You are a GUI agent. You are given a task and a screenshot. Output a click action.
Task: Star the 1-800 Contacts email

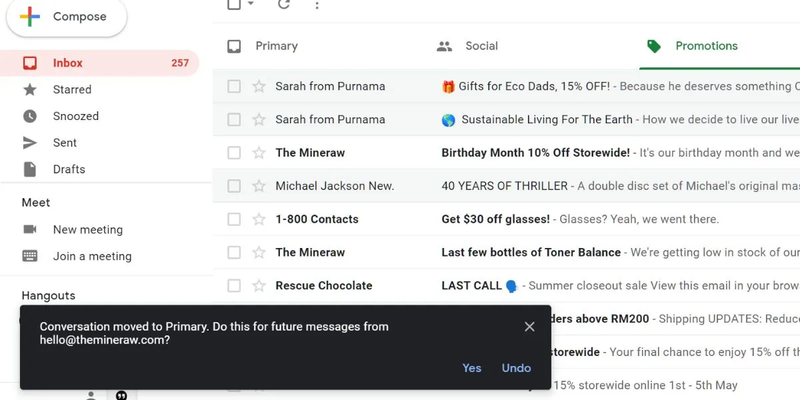259,219
